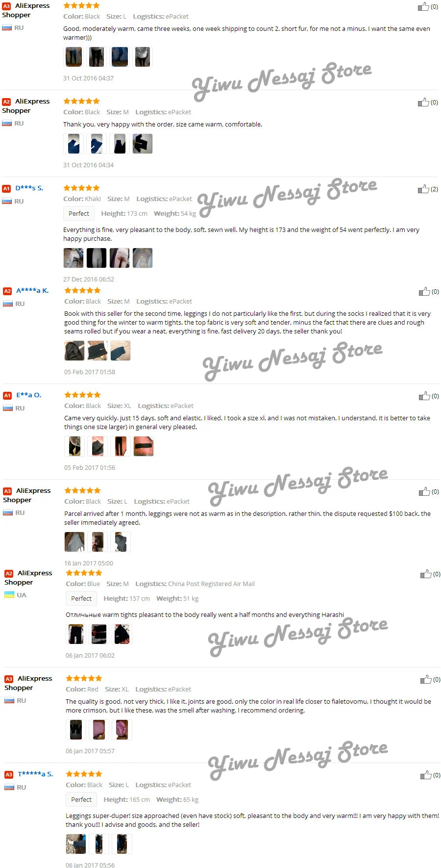441x868 pixels.
Task: View second photo in 31 Oct 04:34 review
Action: 97,144
